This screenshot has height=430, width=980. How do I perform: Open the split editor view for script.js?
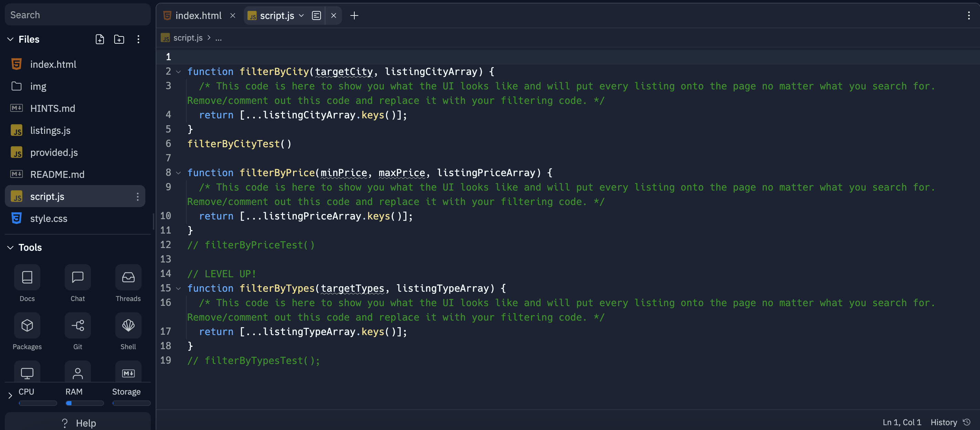point(316,15)
